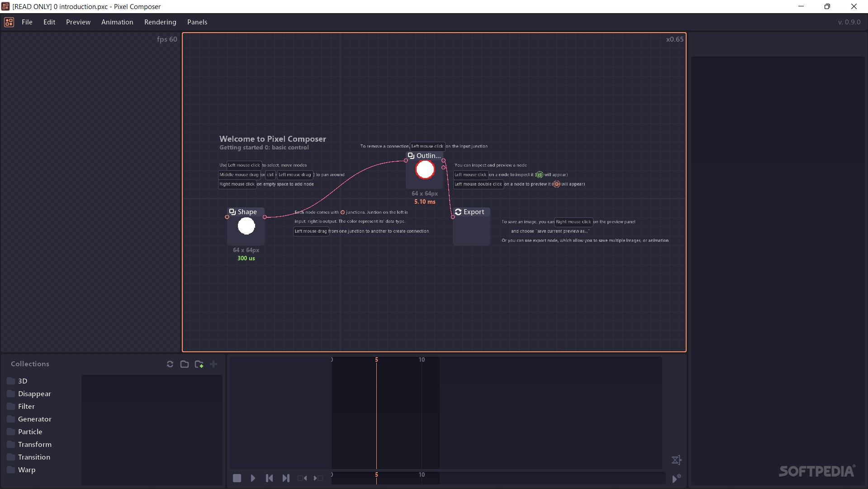This screenshot has height=489, width=868.
Task: Click the 5.10 ms render time
Action: (x=425, y=202)
